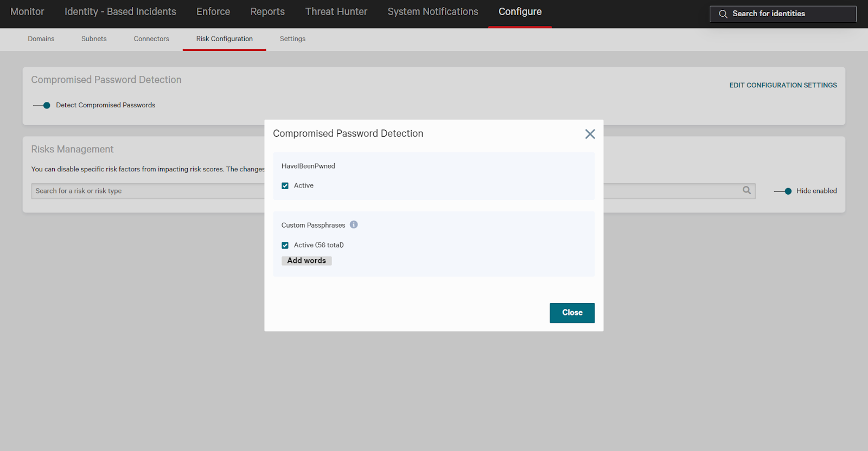The image size is (868, 451).
Task: Switch to the Subnets tab
Action: pyautogui.click(x=94, y=39)
